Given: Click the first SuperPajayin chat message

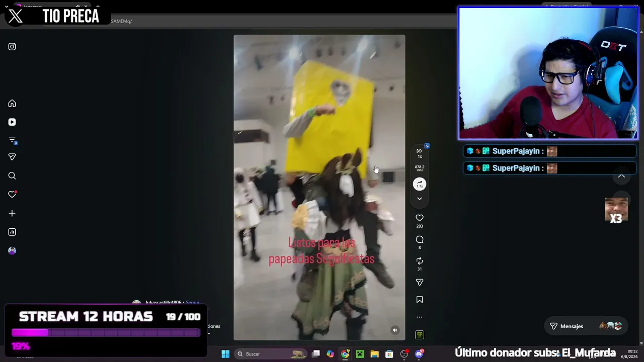Looking at the screenshot, I should tap(549, 151).
